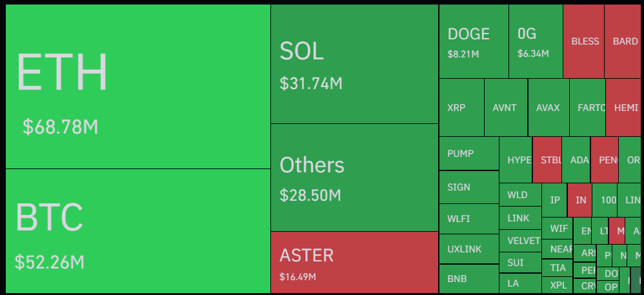
Task: Open the SOL block in the heatmap
Action: (x=354, y=64)
